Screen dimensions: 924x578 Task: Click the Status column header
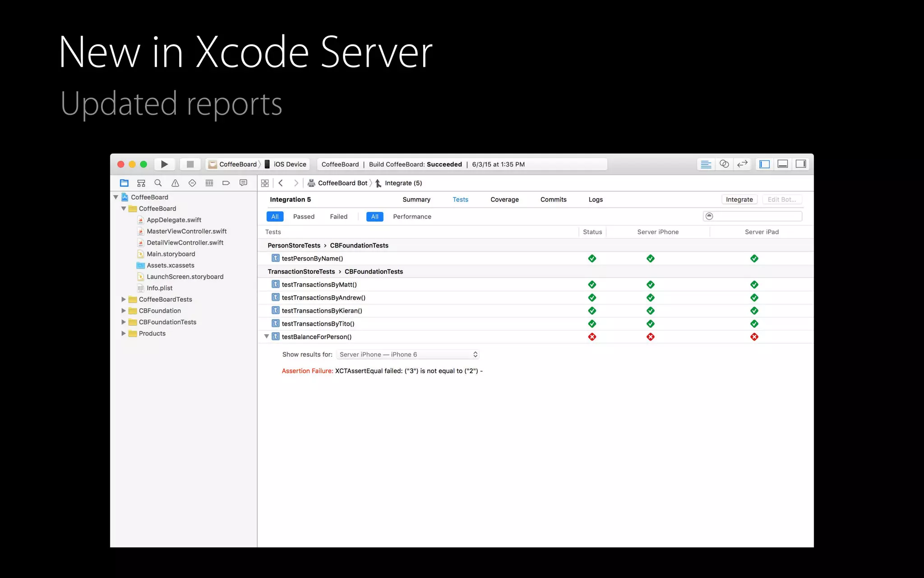[592, 232]
